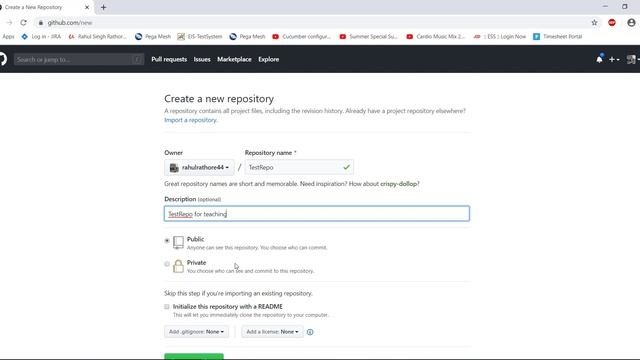Viewport: 640px width, 360px height.
Task: Click the book icon beside Public
Action: pyautogui.click(x=178, y=242)
